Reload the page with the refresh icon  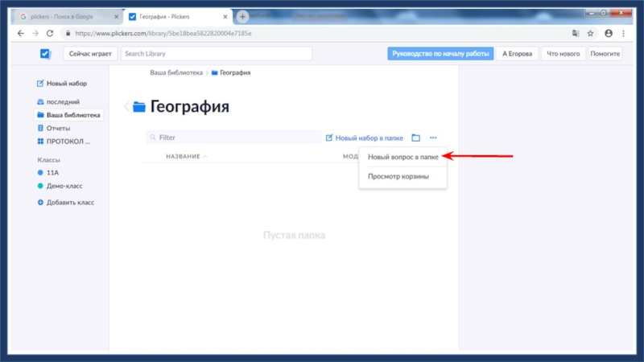click(50, 33)
